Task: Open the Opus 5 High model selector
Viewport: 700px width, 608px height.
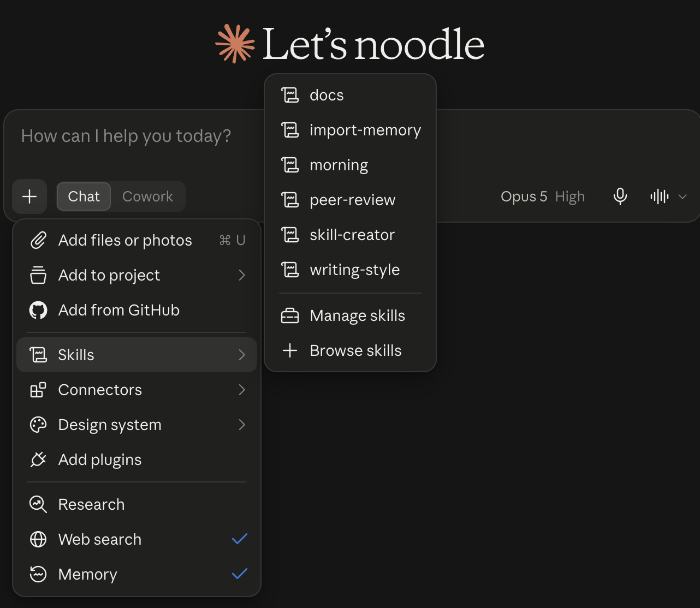Action: (x=543, y=196)
